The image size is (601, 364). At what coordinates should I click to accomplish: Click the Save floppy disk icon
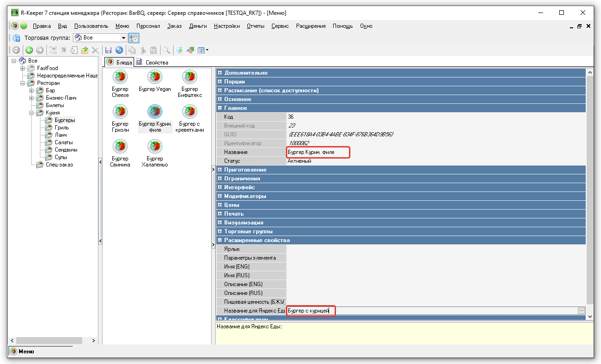108,50
